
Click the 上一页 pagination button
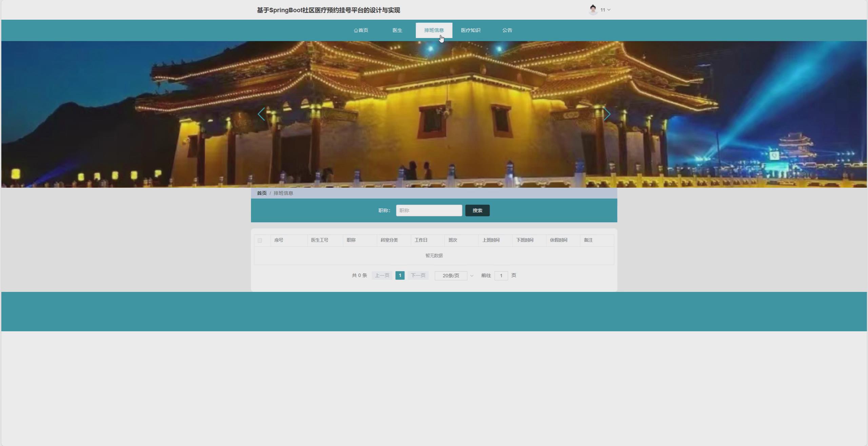click(382, 276)
